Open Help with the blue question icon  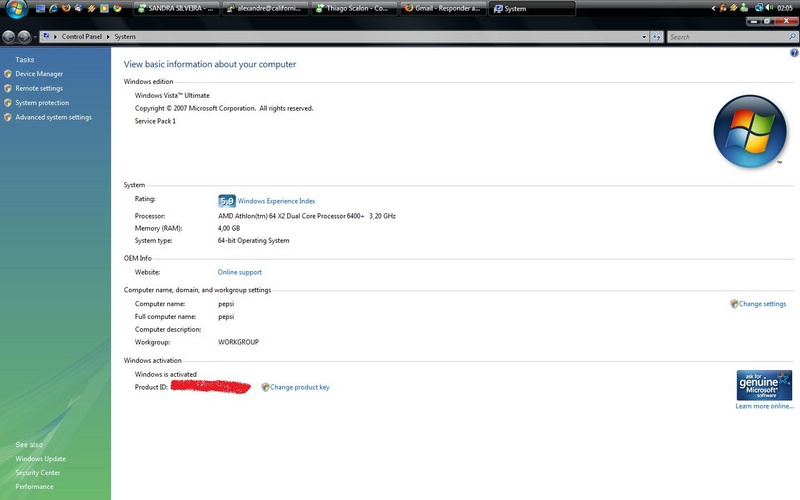tap(794, 53)
